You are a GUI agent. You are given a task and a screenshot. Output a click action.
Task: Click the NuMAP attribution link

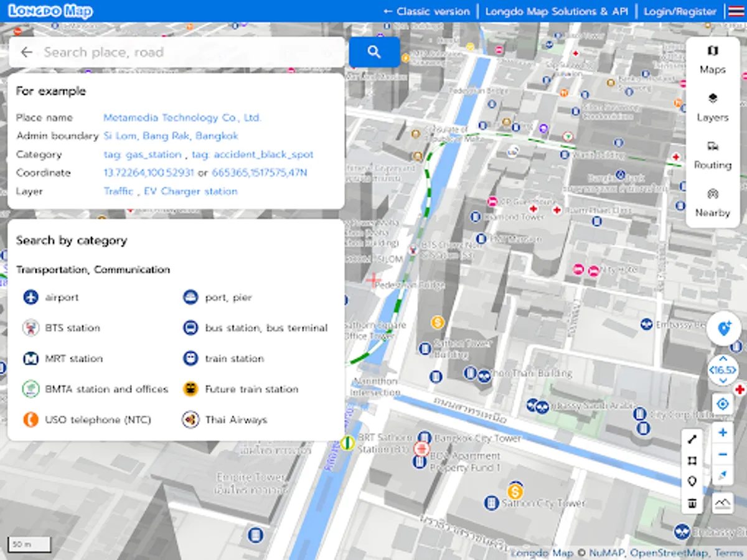607,553
